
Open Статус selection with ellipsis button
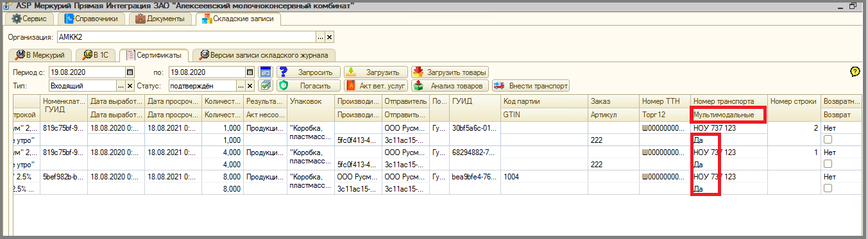241,85
